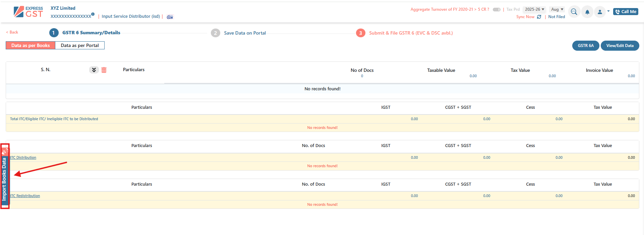644x235 pixels.
Task: Switch to Data as per Portal view
Action: [80, 45]
